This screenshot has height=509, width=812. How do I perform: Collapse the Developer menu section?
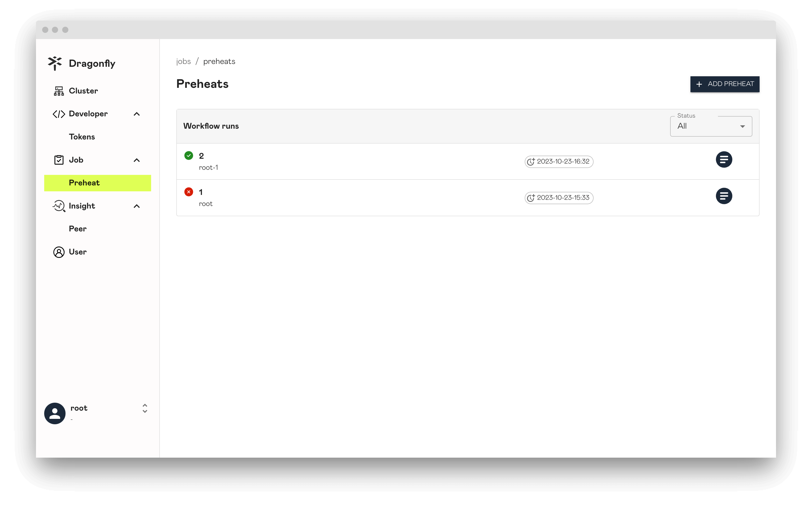[137, 114]
